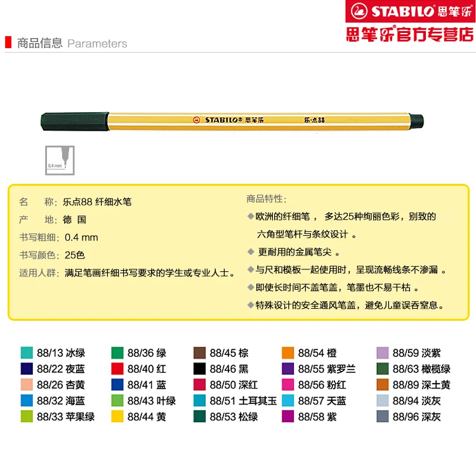
Task: Click the 0.4 mm nib tip icon
Action: (60, 160)
